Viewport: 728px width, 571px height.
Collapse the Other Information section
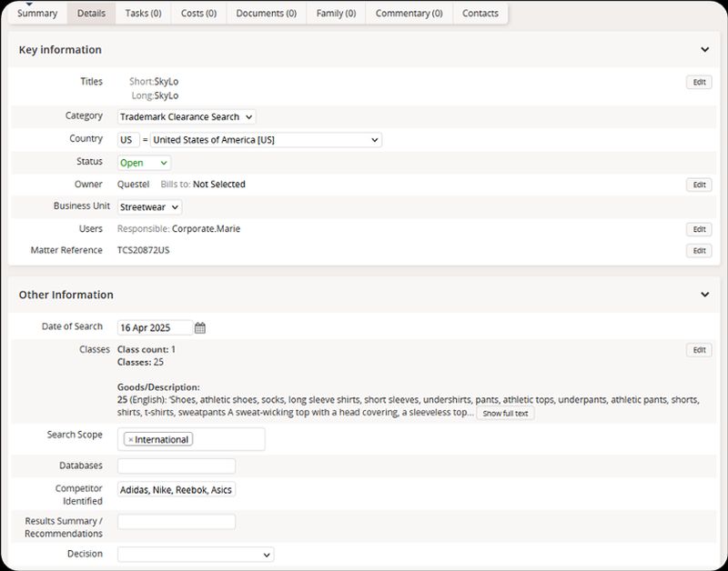(704, 295)
